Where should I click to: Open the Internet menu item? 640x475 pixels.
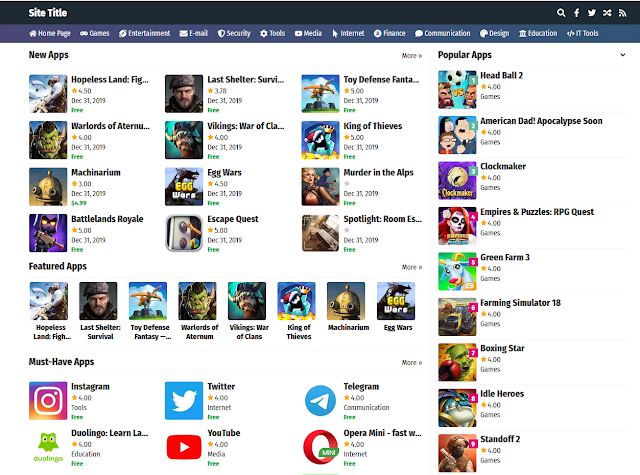(348, 33)
